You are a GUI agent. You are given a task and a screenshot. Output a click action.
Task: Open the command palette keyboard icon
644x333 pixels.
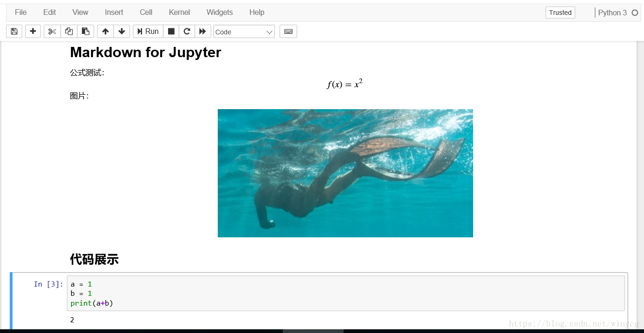288,32
